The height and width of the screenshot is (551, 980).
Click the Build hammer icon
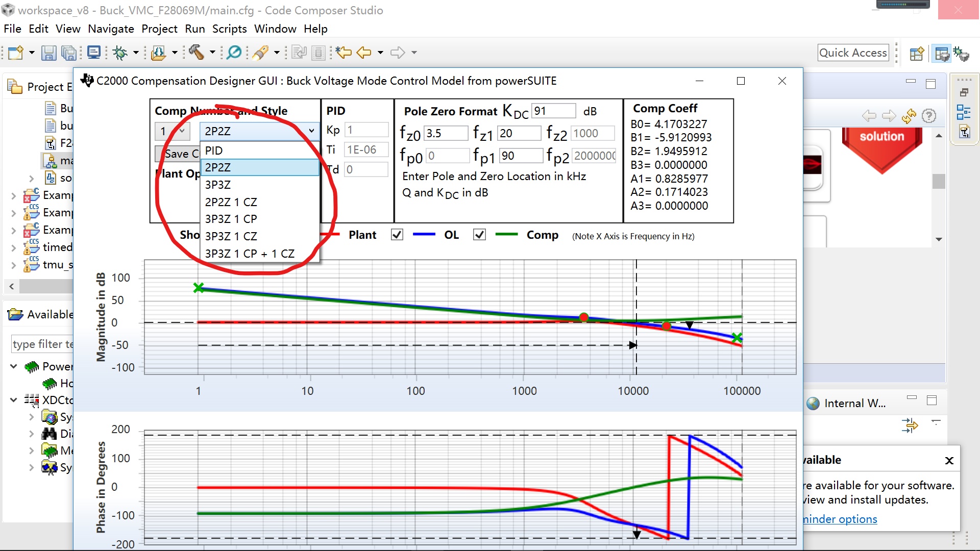(x=197, y=53)
